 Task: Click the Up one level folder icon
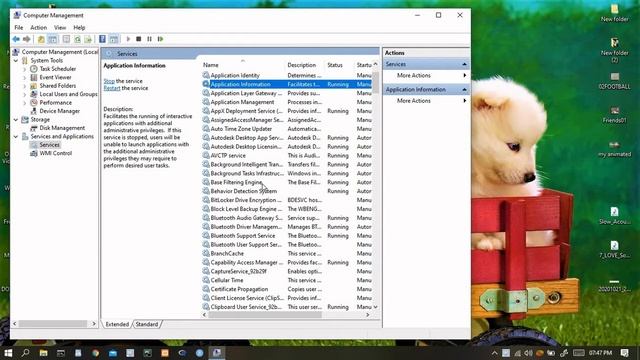coord(41,39)
